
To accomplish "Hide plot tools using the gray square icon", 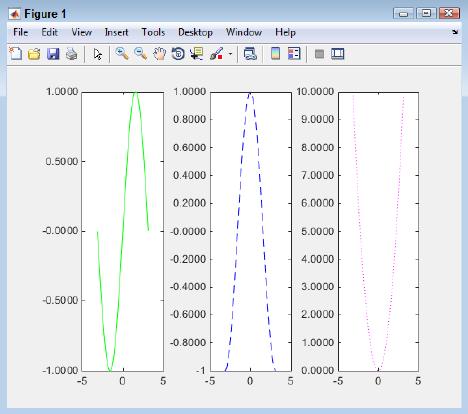I will click(x=319, y=54).
